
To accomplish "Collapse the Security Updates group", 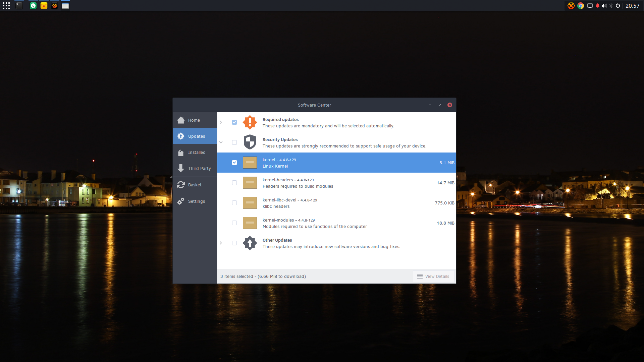I will (x=221, y=142).
